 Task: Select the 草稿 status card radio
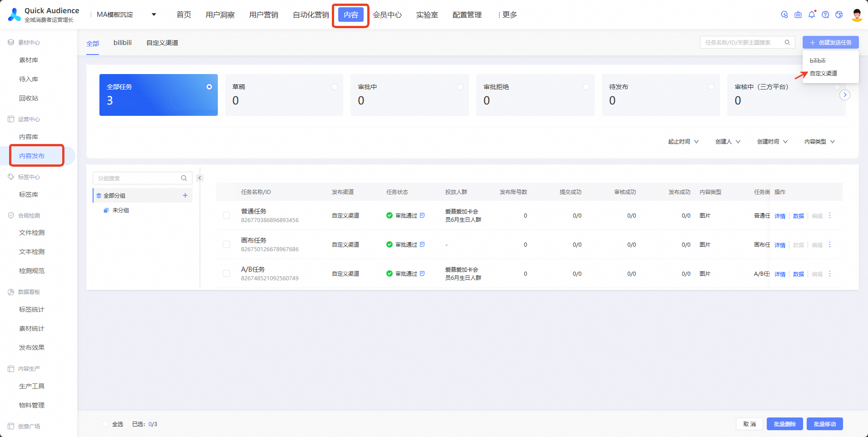pos(335,87)
